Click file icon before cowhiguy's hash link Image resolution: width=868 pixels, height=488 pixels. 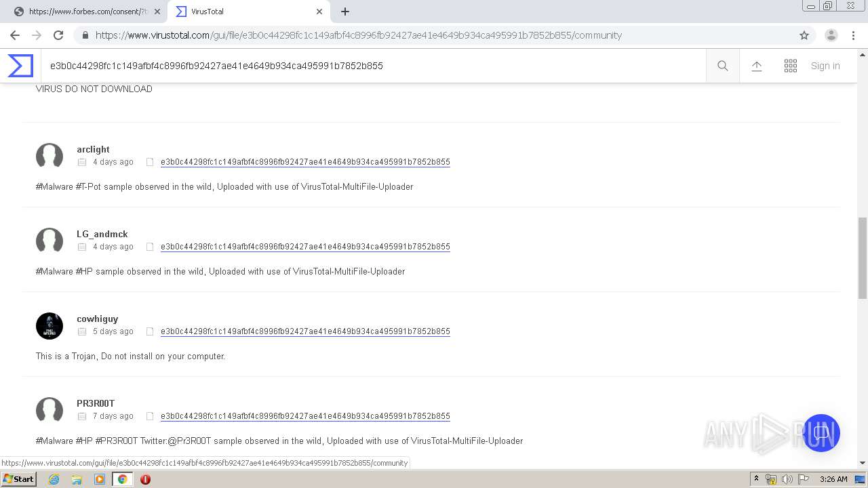pos(150,331)
